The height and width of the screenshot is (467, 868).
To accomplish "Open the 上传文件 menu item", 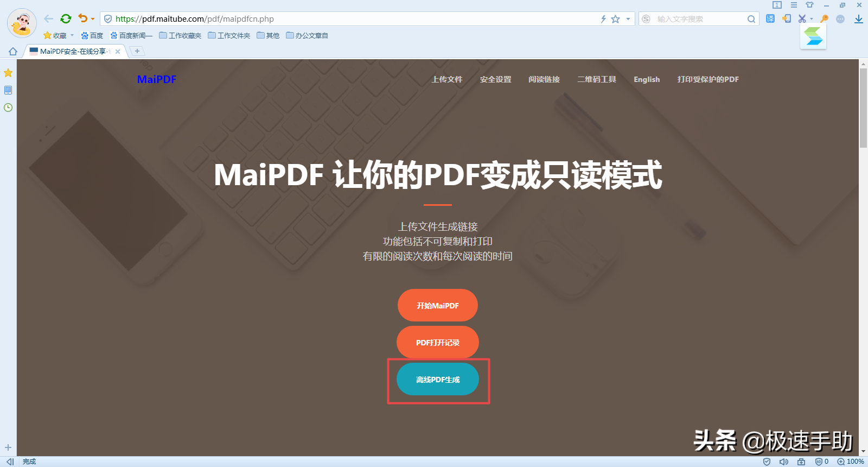I will click(447, 79).
